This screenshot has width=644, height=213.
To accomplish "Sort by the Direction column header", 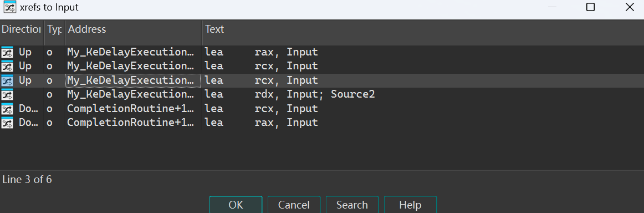I will point(22,29).
